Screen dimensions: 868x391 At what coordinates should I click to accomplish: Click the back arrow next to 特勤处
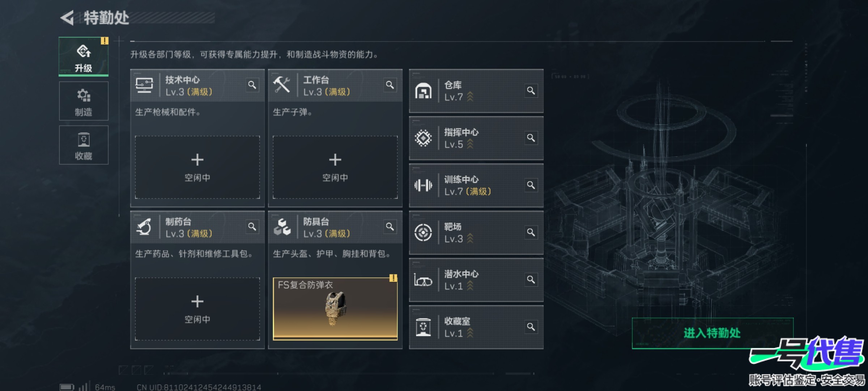67,18
